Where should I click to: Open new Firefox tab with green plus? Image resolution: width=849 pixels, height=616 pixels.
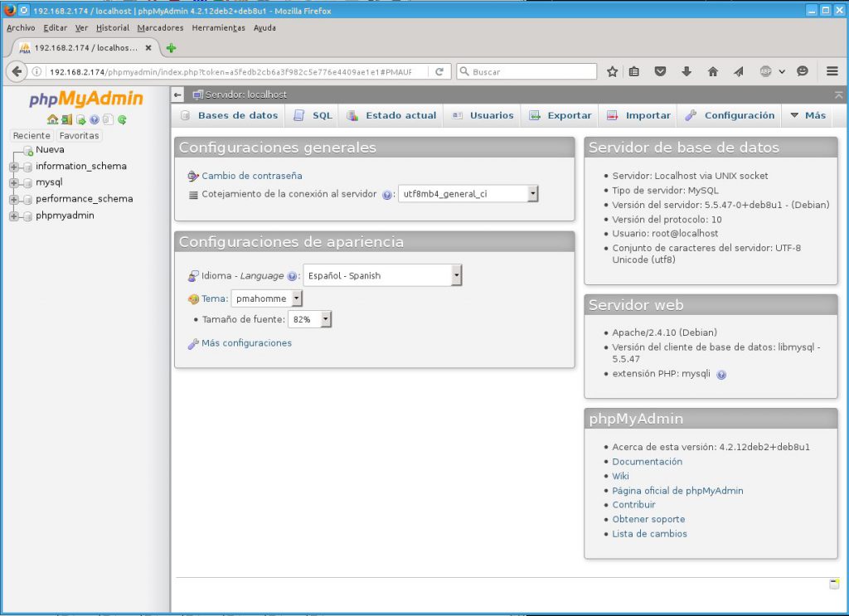click(171, 48)
